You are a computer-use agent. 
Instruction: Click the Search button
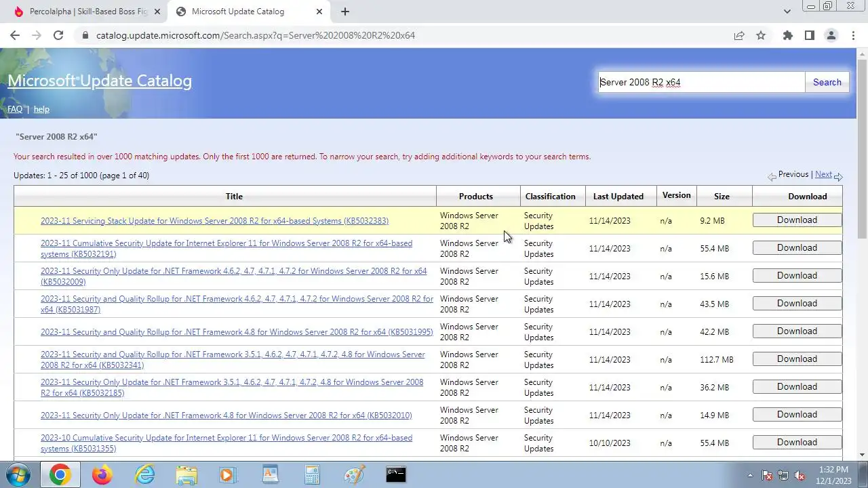pyautogui.click(x=827, y=82)
